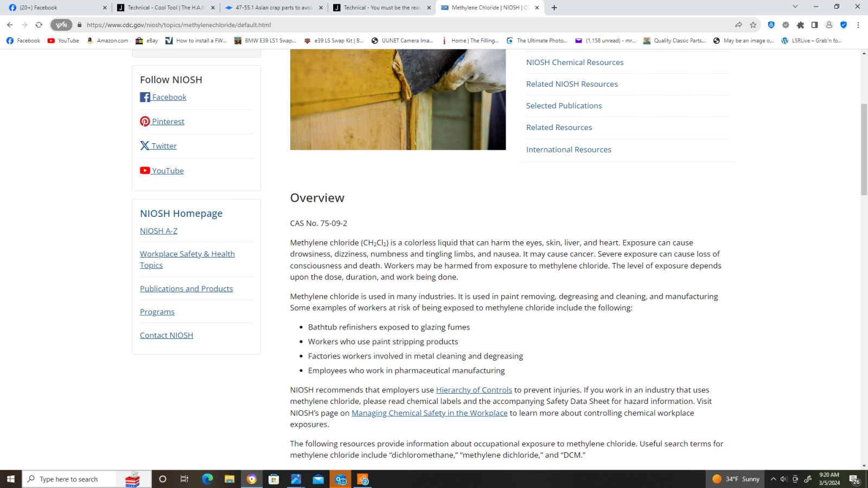Viewport: 868px width, 488px height.
Task: Click the Overview heading
Action: point(317,198)
